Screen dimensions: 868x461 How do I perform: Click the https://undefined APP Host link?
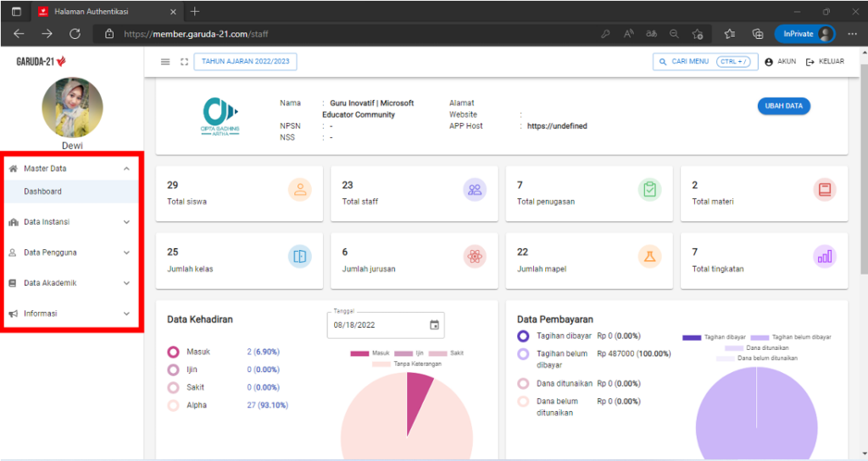[557, 126]
